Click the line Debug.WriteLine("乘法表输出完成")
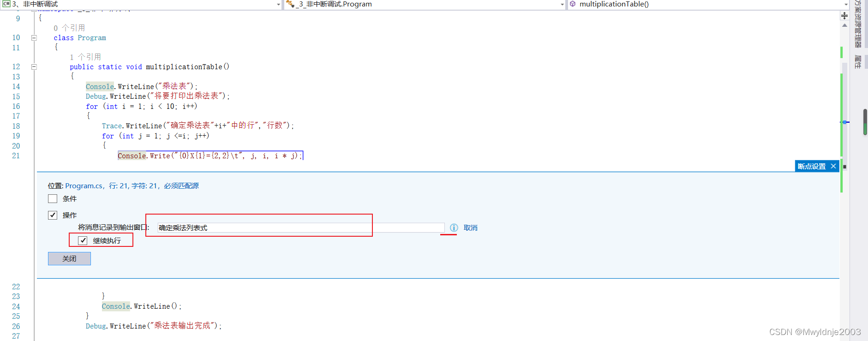Screen dimensions: 868x341 click(153, 326)
